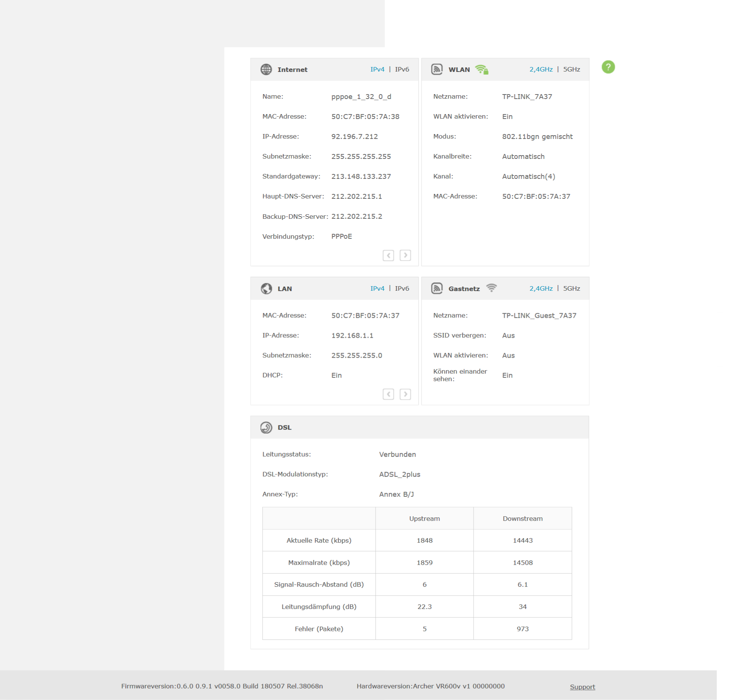
Task: Show WLAN 5GHz band details
Action: pos(571,69)
